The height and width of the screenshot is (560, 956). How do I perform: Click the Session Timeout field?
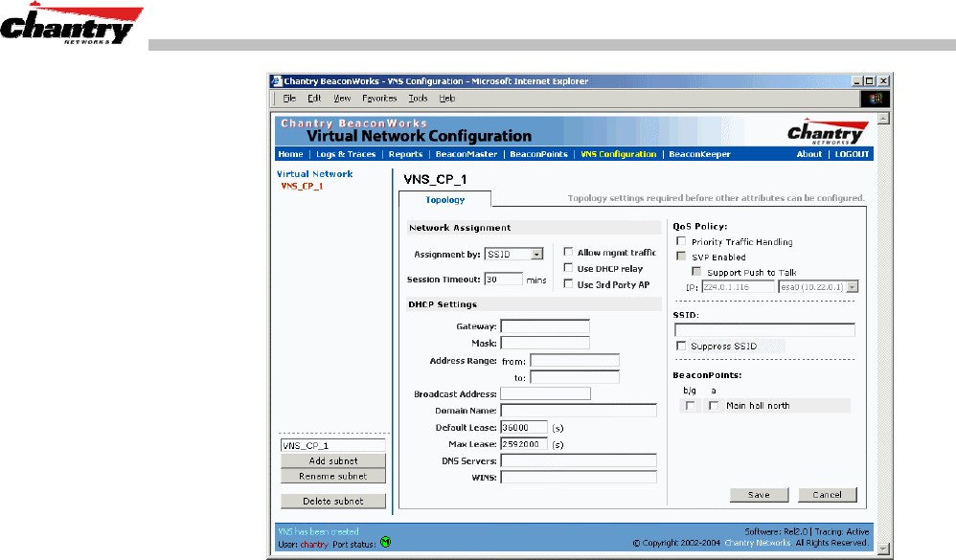click(504, 280)
